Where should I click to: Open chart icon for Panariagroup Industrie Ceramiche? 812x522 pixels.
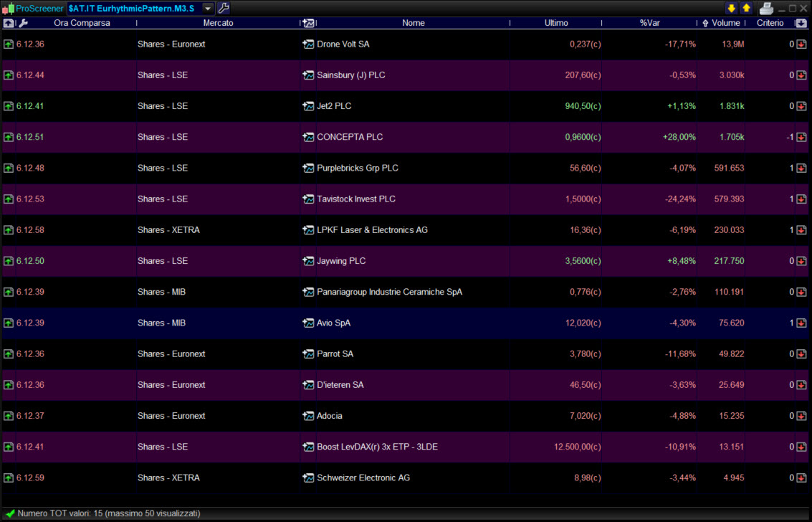point(308,292)
